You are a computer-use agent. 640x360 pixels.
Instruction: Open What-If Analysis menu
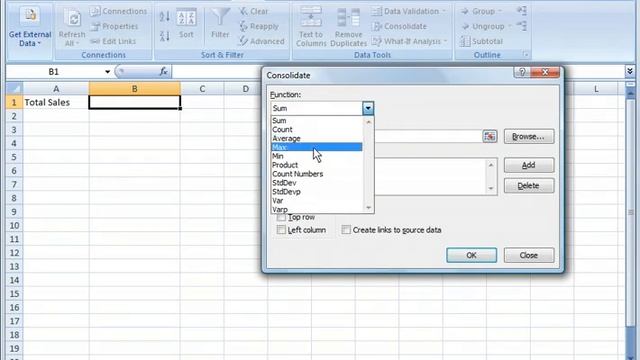410,41
